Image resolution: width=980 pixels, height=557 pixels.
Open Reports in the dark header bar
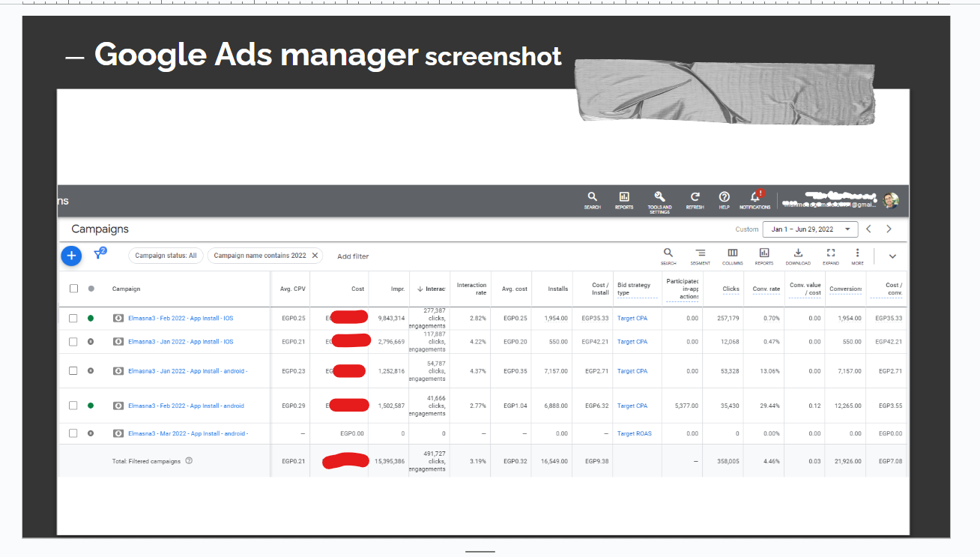click(624, 200)
